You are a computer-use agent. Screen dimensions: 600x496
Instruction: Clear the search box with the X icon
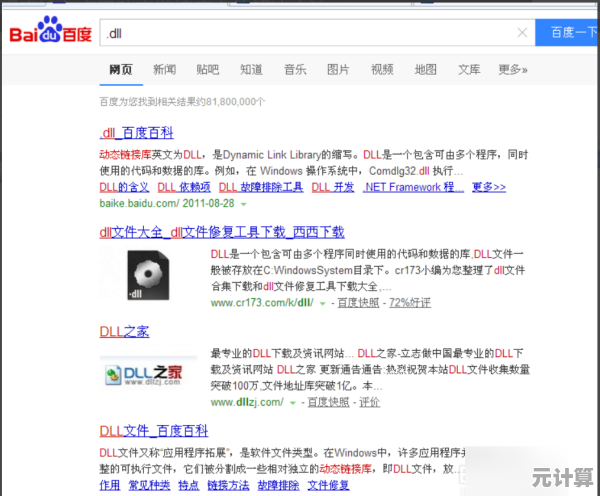522,33
